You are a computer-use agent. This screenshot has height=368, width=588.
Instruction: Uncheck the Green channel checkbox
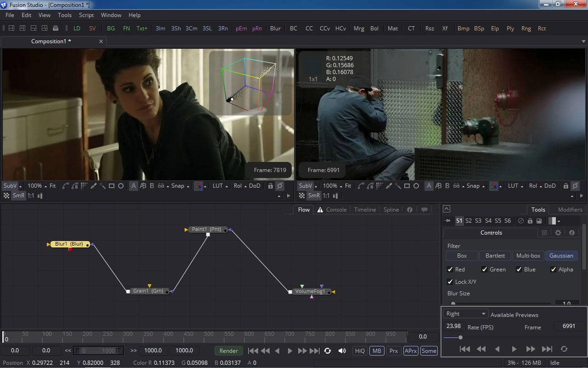point(484,270)
